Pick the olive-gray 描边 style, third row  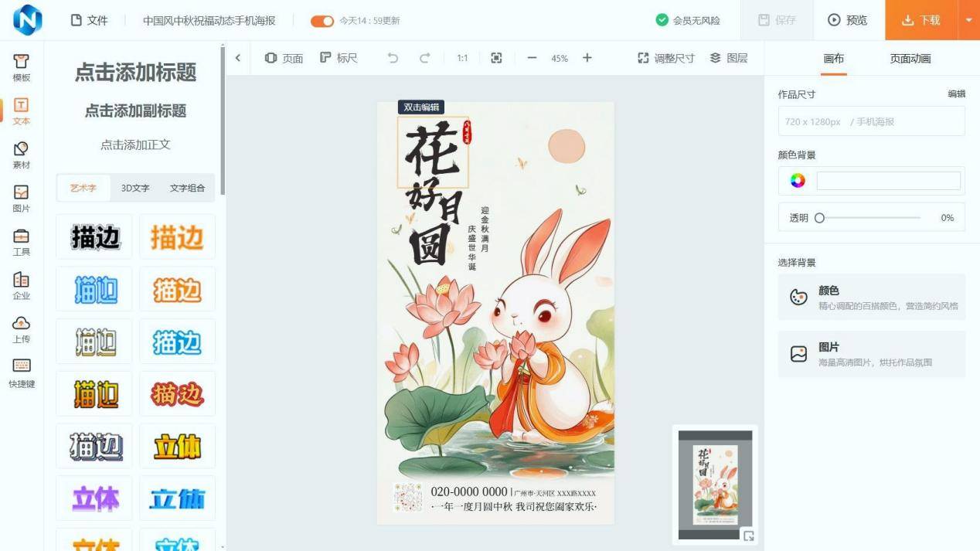(94, 341)
